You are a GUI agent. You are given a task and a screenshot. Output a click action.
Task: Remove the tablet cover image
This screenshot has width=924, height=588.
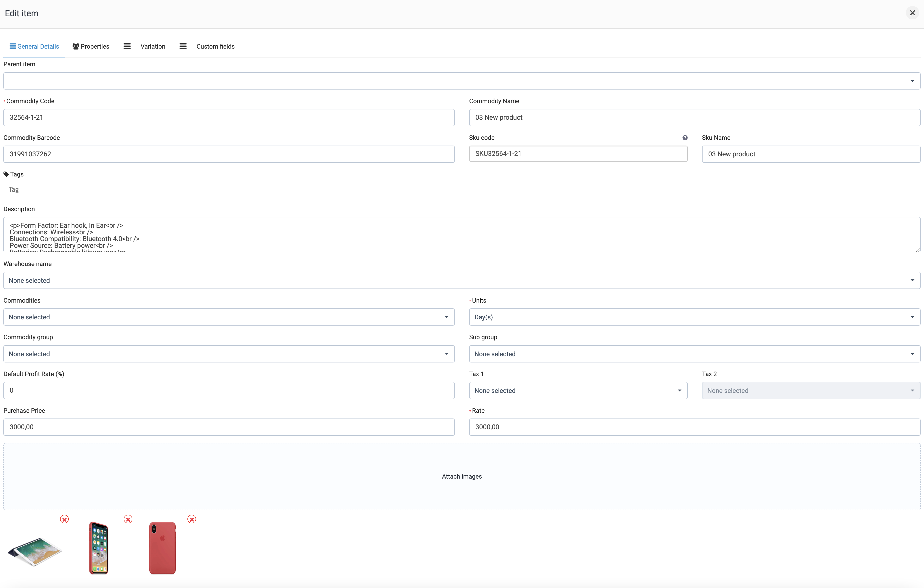(64, 519)
